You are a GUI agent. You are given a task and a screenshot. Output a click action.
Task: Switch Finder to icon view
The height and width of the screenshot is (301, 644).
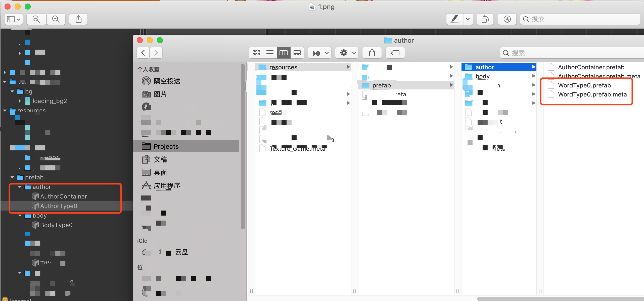[256, 53]
